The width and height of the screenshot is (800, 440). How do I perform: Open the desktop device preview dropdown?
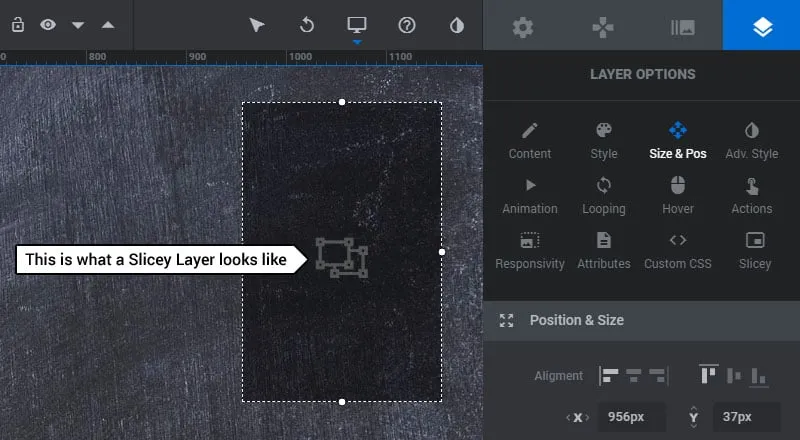point(357,26)
